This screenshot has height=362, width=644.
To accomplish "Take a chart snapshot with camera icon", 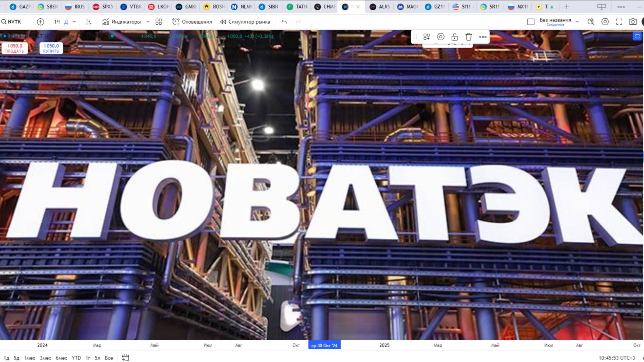I will 633,22.
